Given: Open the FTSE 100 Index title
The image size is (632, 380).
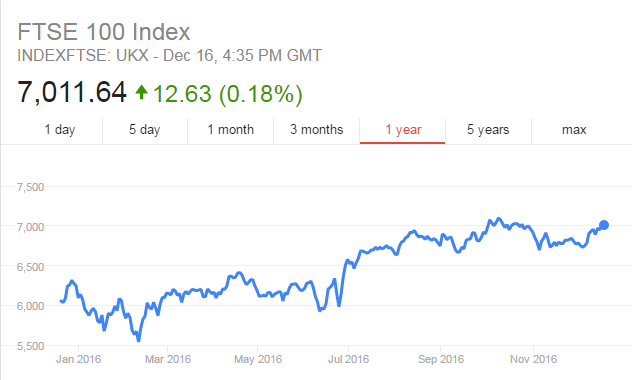Looking at the screenshot, I should pos(104,32).
